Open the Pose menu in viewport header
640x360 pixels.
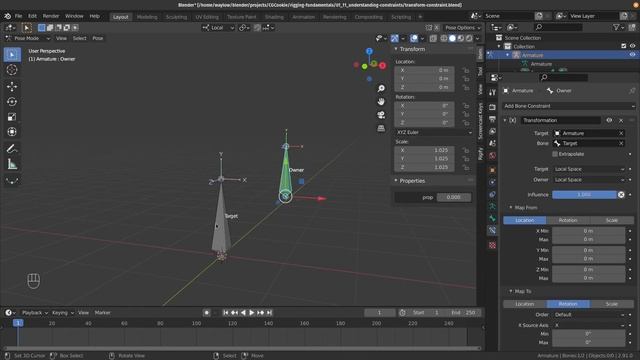(x=98, y=38)
